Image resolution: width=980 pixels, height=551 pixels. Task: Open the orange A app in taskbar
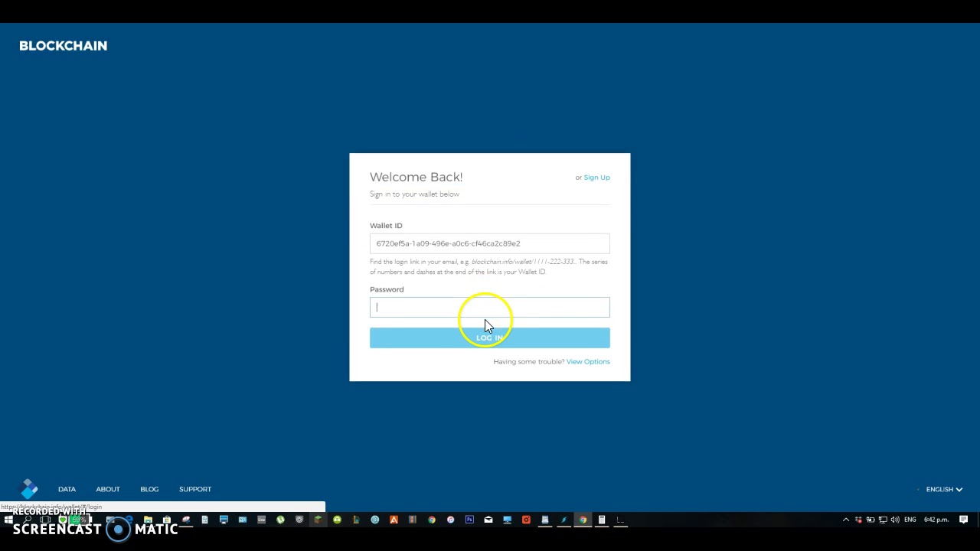(394, 520)
